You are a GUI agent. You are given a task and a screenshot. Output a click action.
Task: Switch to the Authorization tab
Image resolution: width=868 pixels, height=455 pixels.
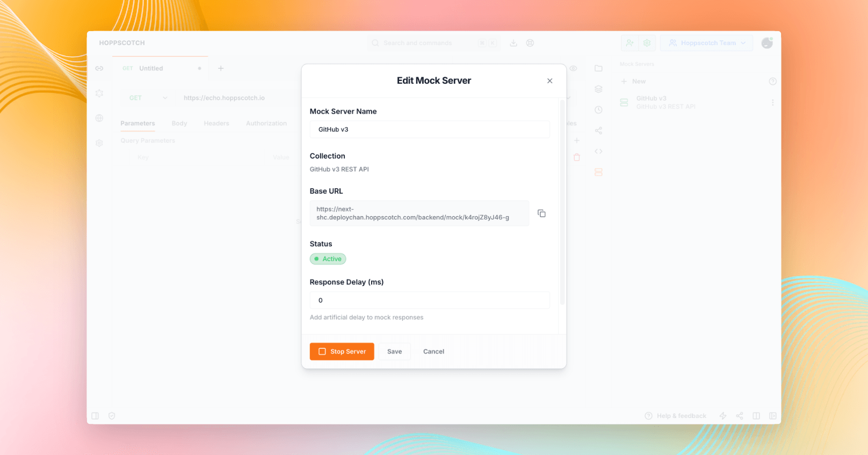click(266, 123)
